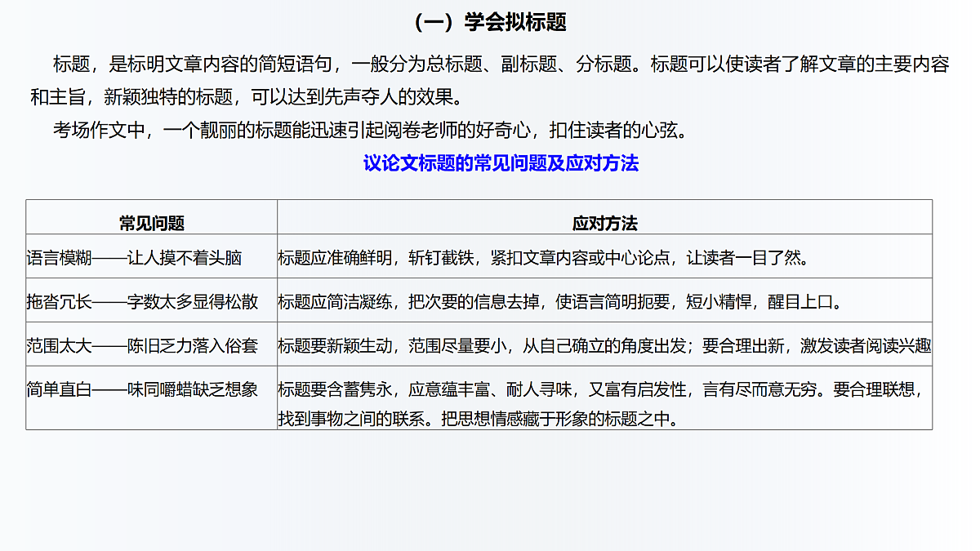The image size is (980, 551).
Task: Click the blue subtitle "议论文标题的常见问题及应对方法"
Action: click(x=501, y=163)
